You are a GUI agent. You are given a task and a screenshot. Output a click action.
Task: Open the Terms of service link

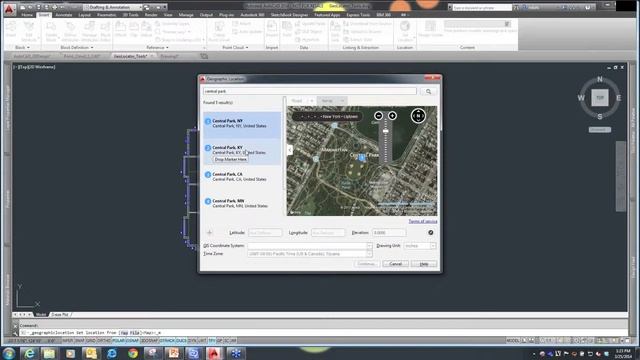click(423, 221)
